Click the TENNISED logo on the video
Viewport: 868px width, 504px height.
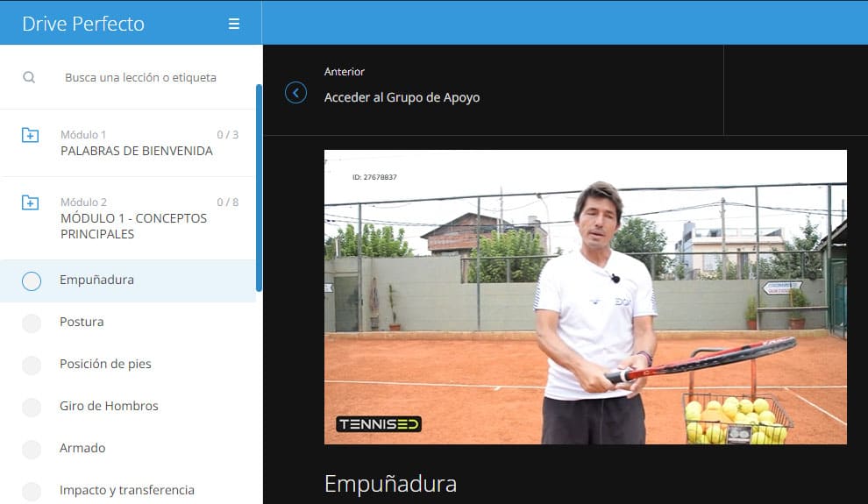(378, 424)
